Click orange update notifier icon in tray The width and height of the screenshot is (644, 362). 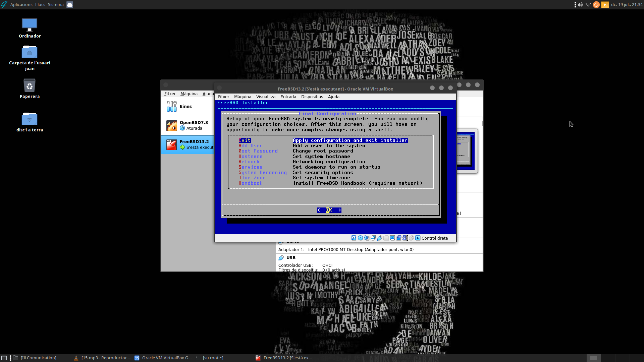(x=596, y=5)
